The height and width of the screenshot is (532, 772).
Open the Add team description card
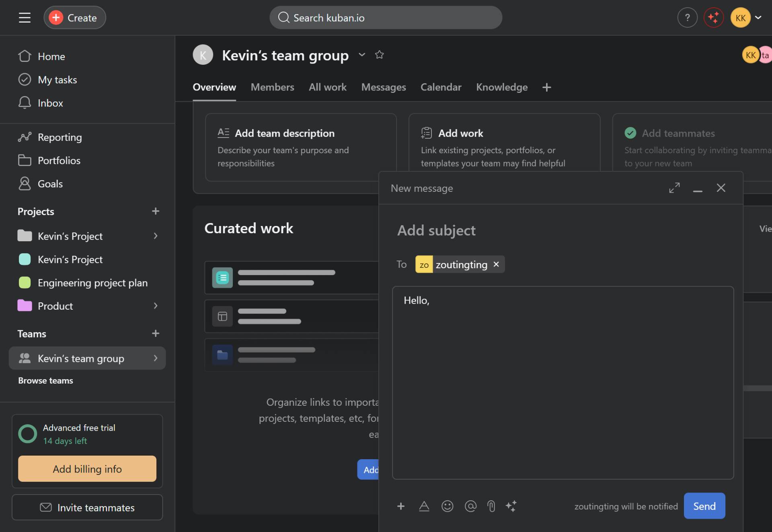click(x=301, y=148)
